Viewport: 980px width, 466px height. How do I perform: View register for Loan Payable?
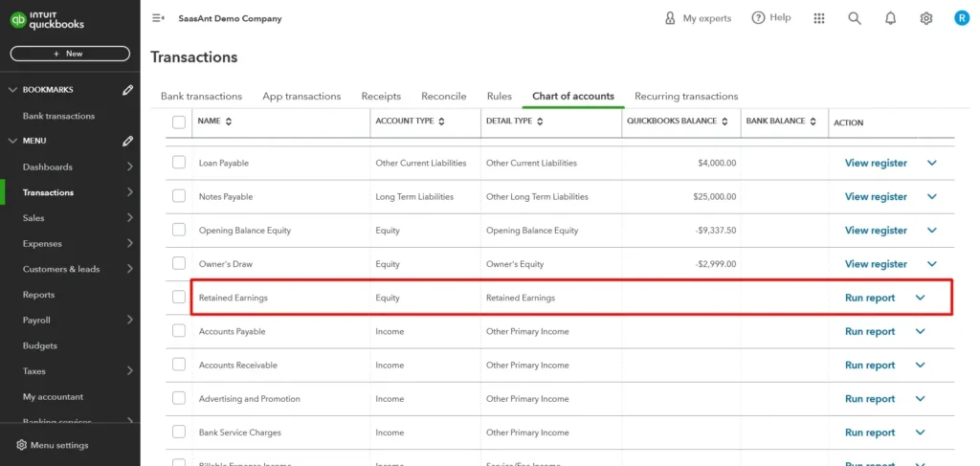coord(876,163)
